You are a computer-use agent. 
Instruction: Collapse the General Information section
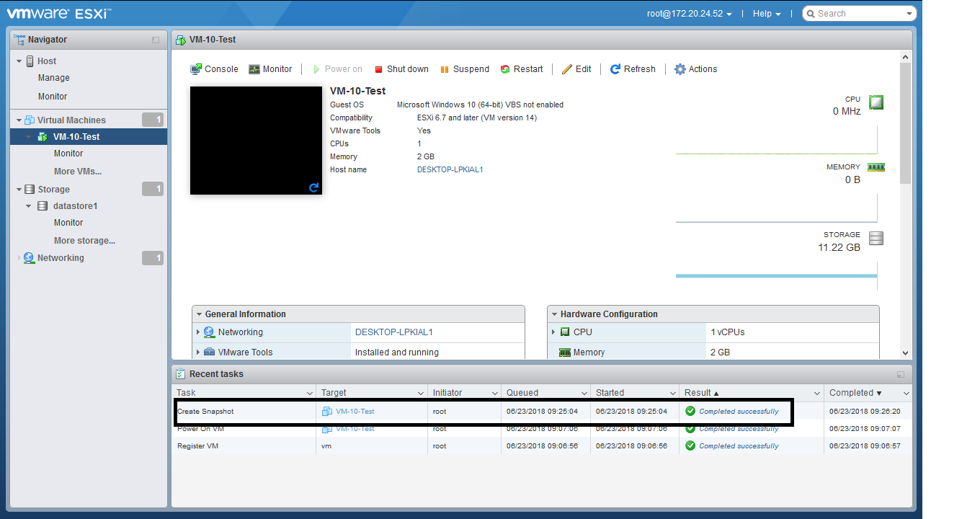point(198,314)
